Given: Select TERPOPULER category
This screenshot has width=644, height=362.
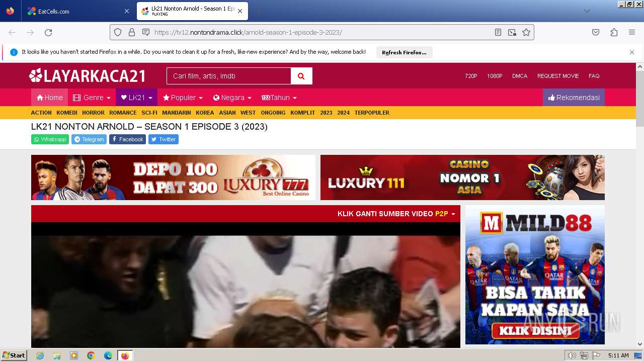Looking at the screenshot, I should 372,113.
